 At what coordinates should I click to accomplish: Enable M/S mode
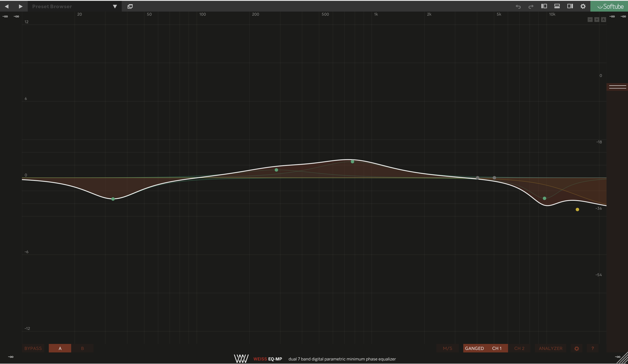[447, 348]
